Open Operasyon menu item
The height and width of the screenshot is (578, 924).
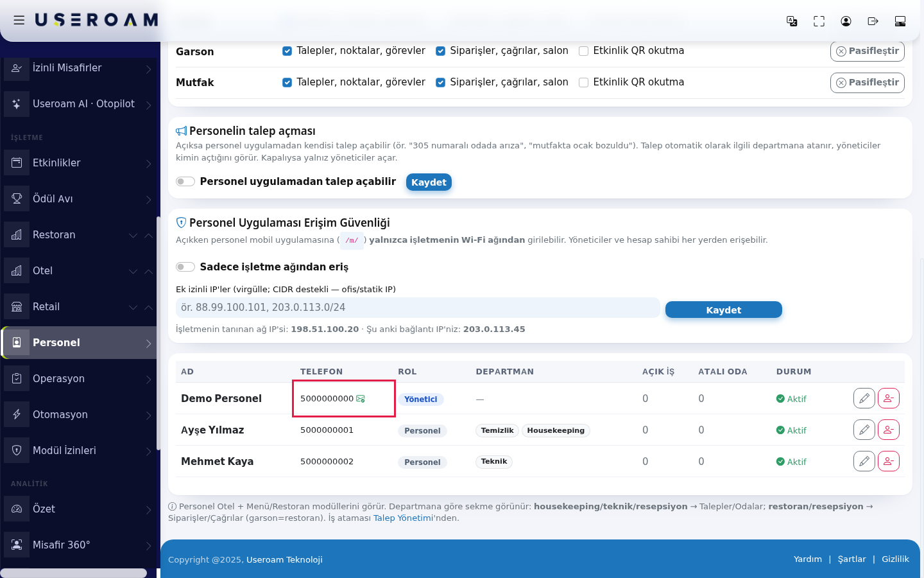(x=80, y=379)
